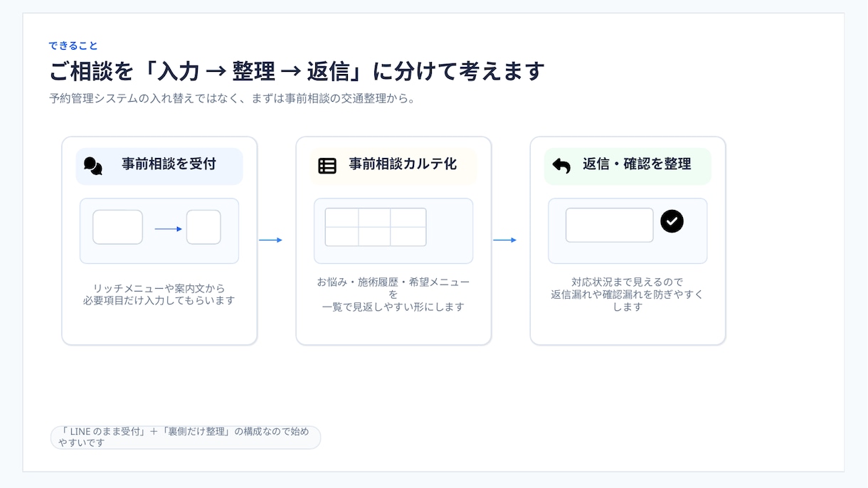
Task: Click the 事前相談カルテ化 card title
Action: 403,164
